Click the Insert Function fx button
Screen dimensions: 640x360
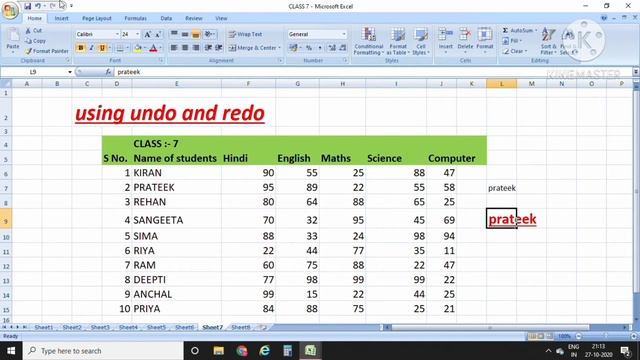[x=108, y=72]
